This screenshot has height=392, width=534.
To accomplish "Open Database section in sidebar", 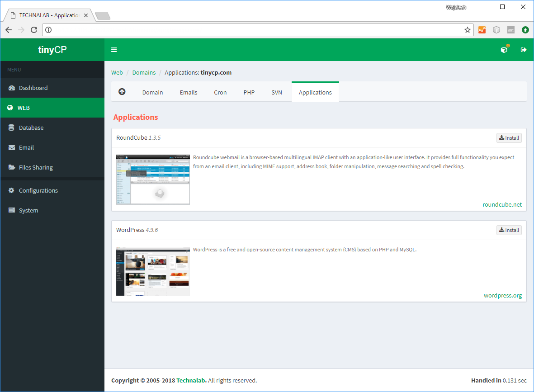I will tap(52, 128).
